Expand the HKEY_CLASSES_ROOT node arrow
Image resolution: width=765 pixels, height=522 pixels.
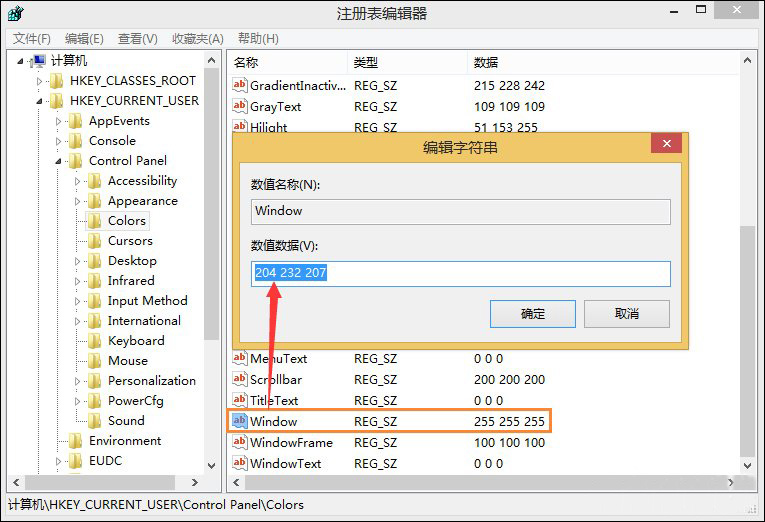tap(40, 81)
